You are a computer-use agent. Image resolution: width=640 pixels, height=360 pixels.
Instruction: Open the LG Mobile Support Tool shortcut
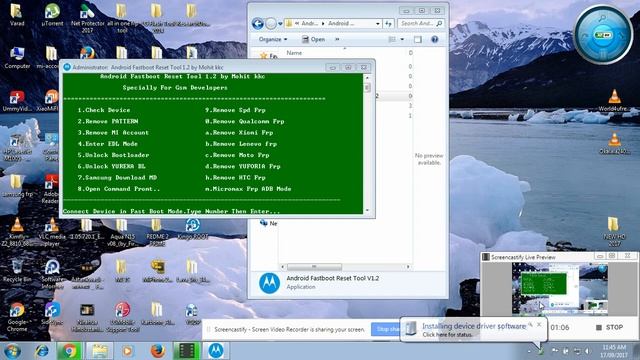[122, 317]
